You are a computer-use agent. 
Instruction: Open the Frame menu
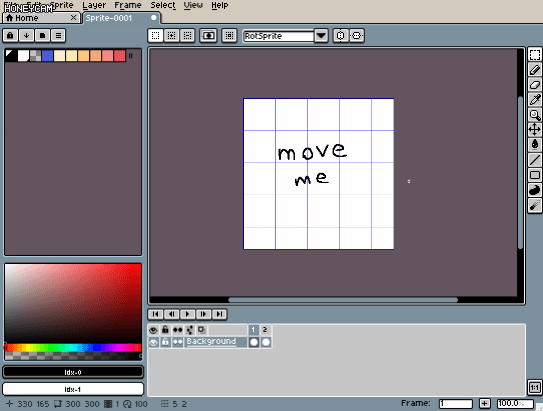pyautogui.click(x=128, y=5)
